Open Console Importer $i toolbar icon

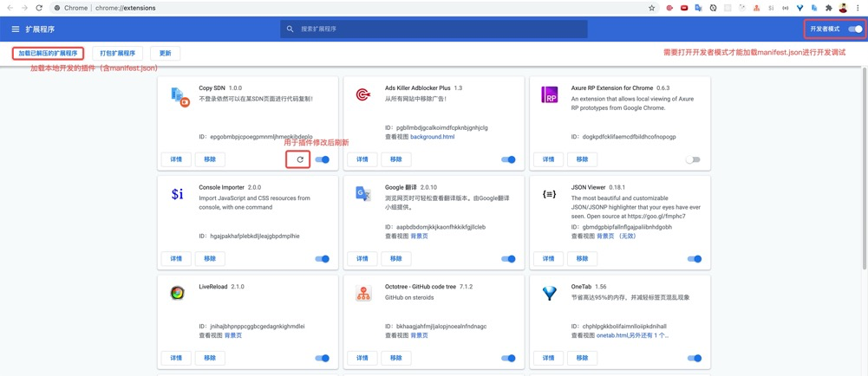tap(771, 8)
